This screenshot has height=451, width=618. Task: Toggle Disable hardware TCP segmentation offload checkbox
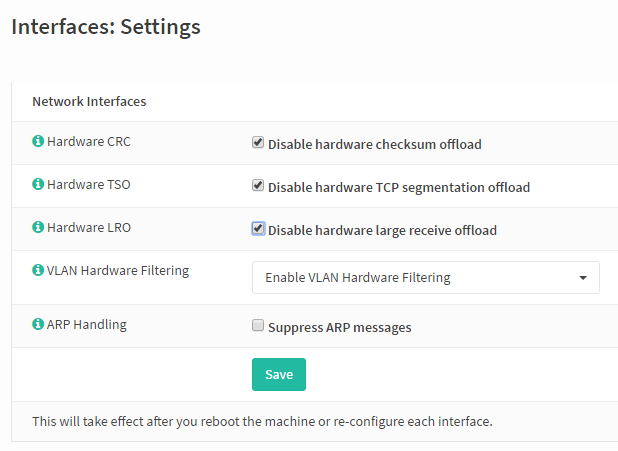click(258, 185)
